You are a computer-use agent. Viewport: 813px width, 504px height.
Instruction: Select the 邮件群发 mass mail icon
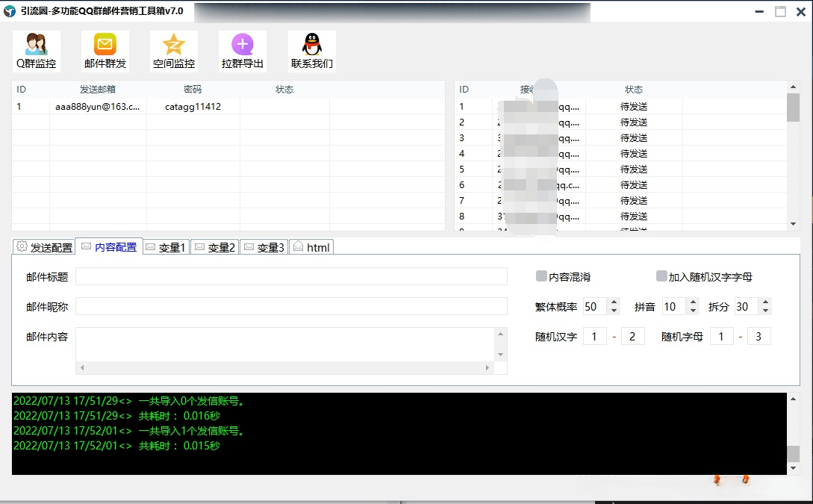pos(105,50)
